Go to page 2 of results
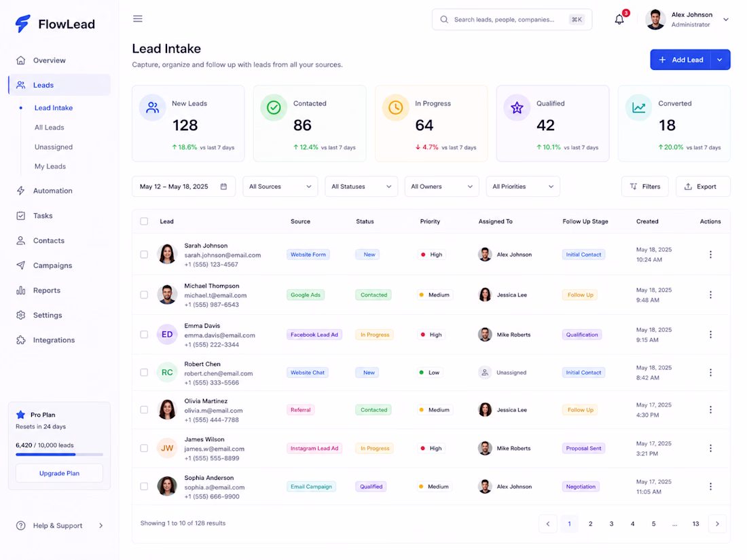 coord(590,523)
